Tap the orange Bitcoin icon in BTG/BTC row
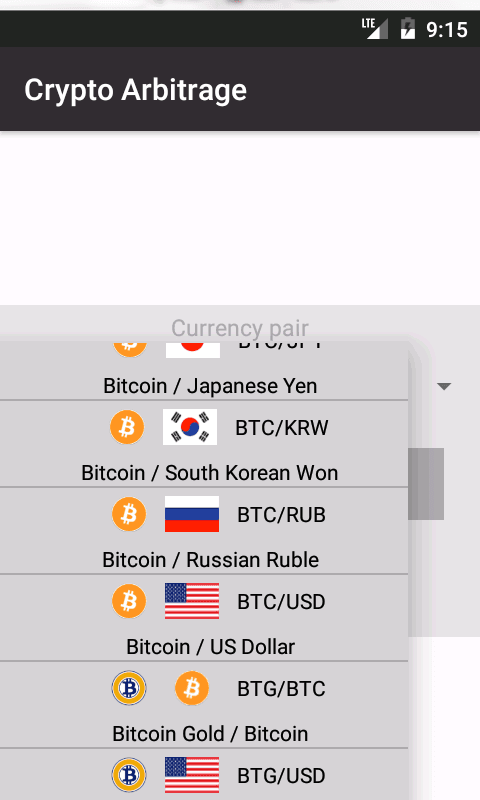The width and height of the screenshot is (480, 800). pos(192,688)
